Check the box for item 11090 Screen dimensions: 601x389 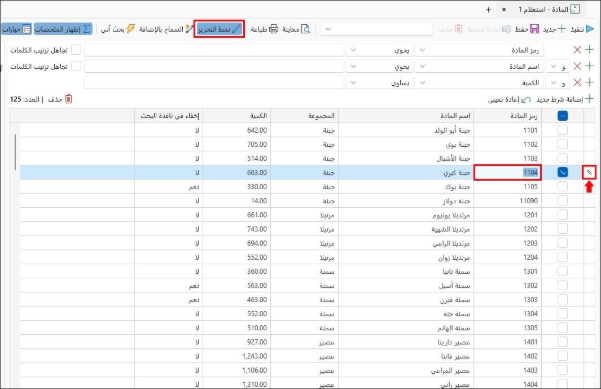coord(563,201)
